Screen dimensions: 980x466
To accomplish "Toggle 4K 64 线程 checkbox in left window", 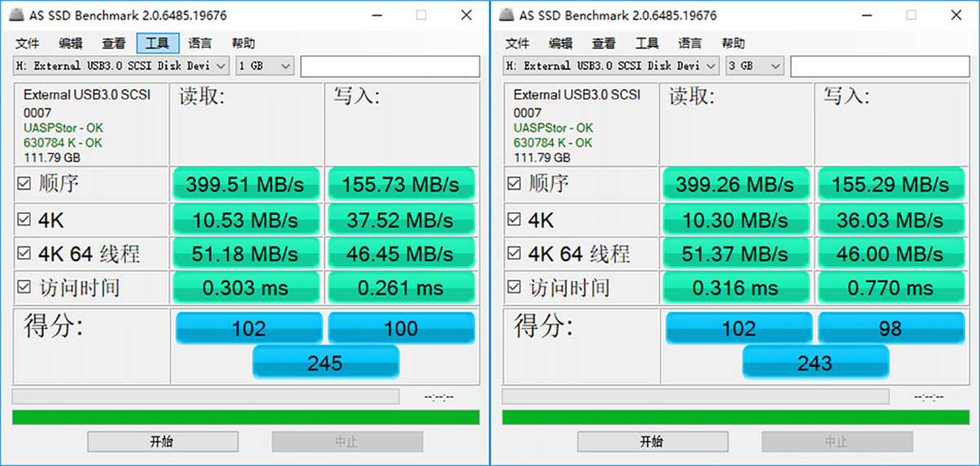I will coord(24,254).
